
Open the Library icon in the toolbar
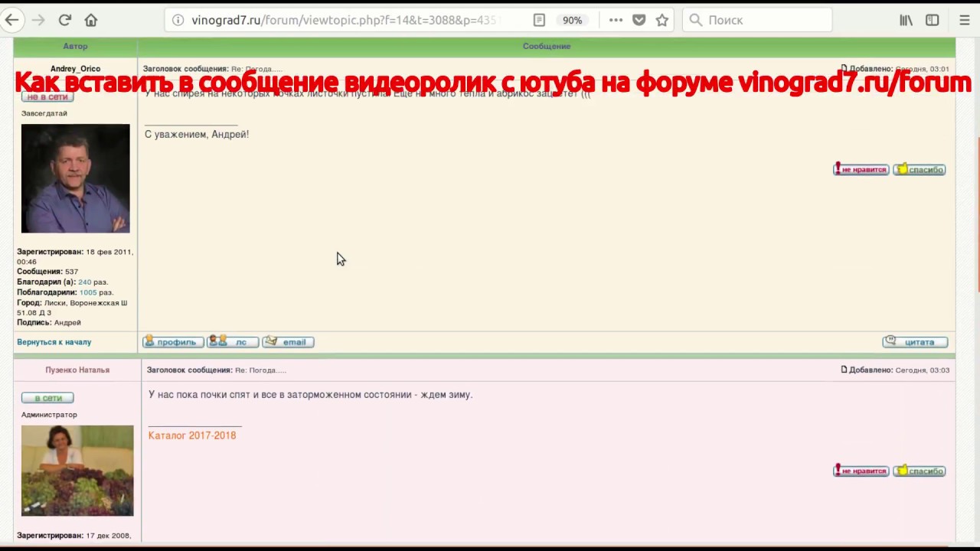pos(906,21)
